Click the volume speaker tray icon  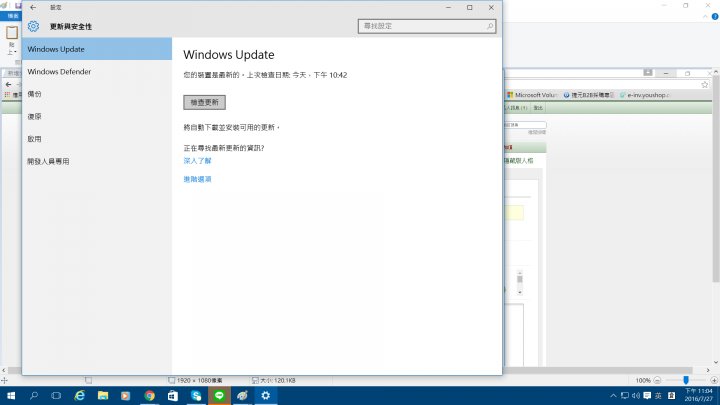636,395
